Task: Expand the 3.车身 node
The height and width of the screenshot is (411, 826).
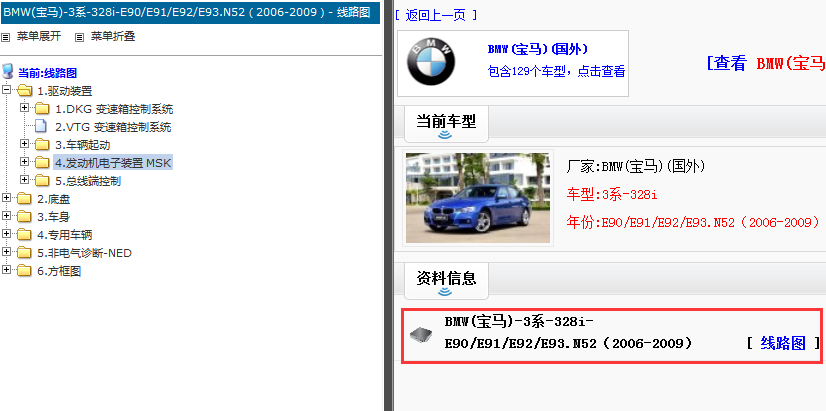Action: point(6,215)
